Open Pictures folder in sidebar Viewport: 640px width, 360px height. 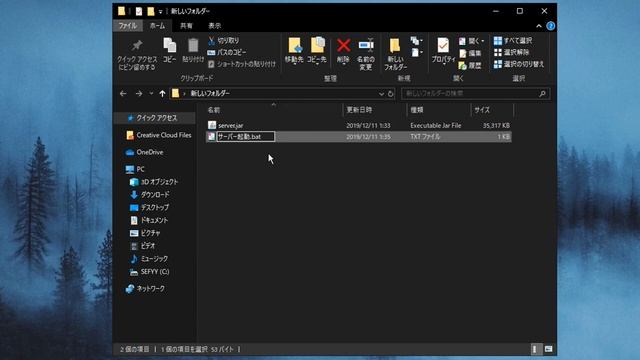[x=145, y=233]
